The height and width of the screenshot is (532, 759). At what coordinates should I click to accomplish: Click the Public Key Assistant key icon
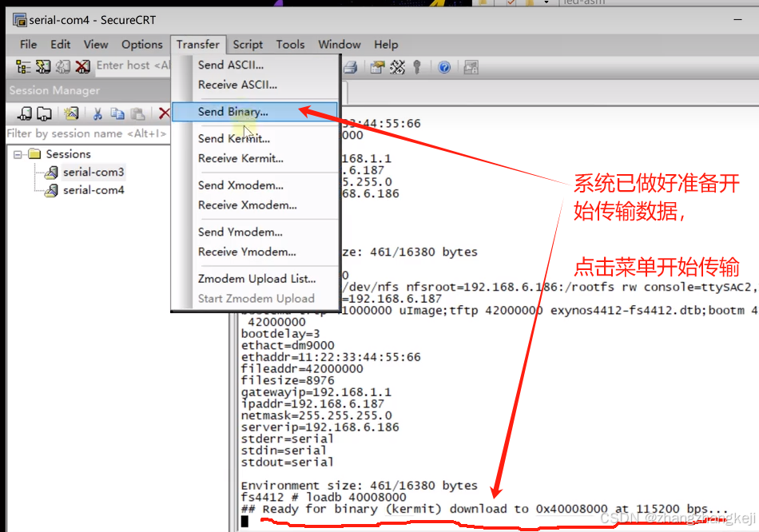click(x=417, y=67)
